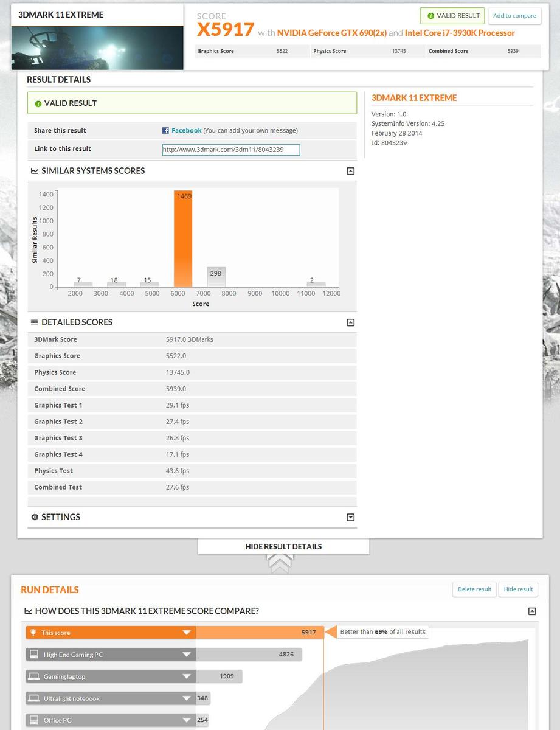
Task: Click the Physics Score row value 13745.0
Action: (178, 372)
